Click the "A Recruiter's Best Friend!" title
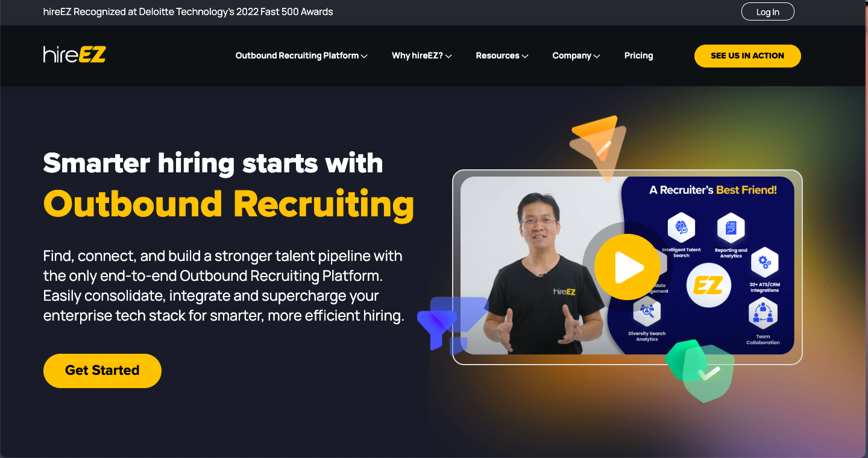This screenshot has height=458, width=868. click(712, 190)
